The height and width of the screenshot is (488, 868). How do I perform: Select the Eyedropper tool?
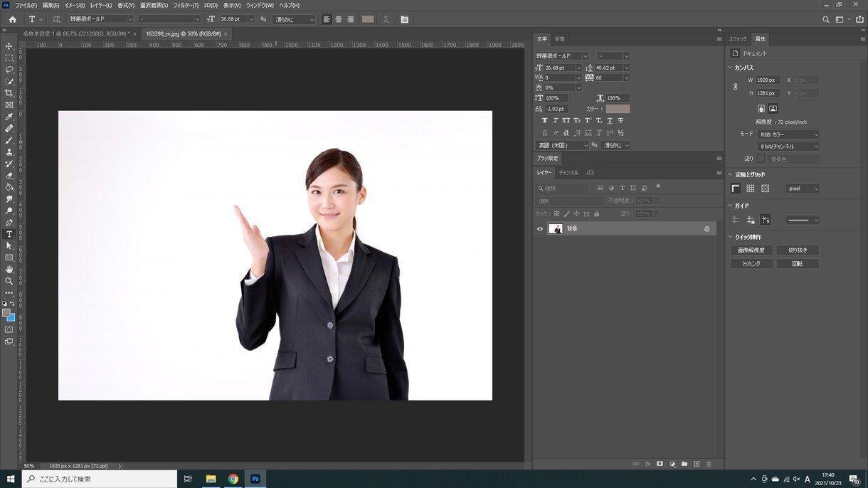click(9, 117)
